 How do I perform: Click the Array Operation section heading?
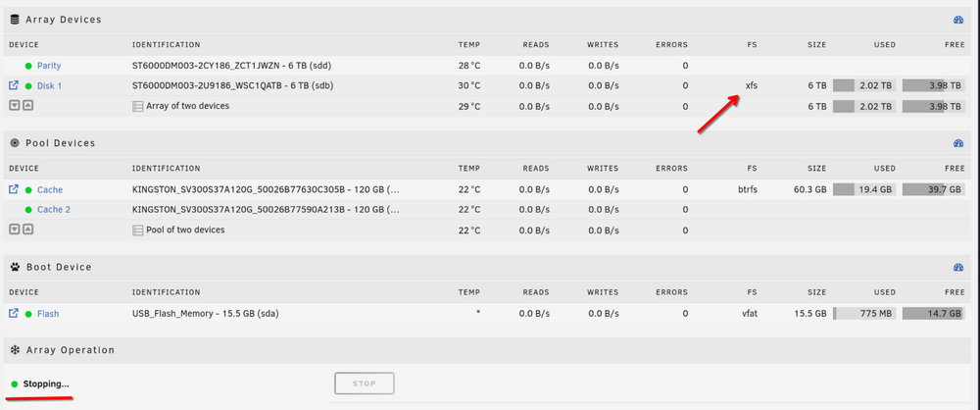[70, 350]
